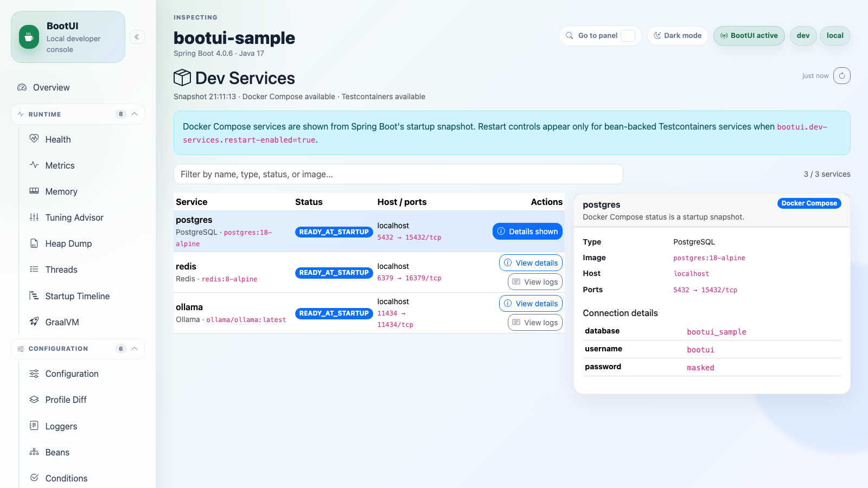Collapse the CONFIGURATION section chevron
868x488 pixels.
pos(135,349)
